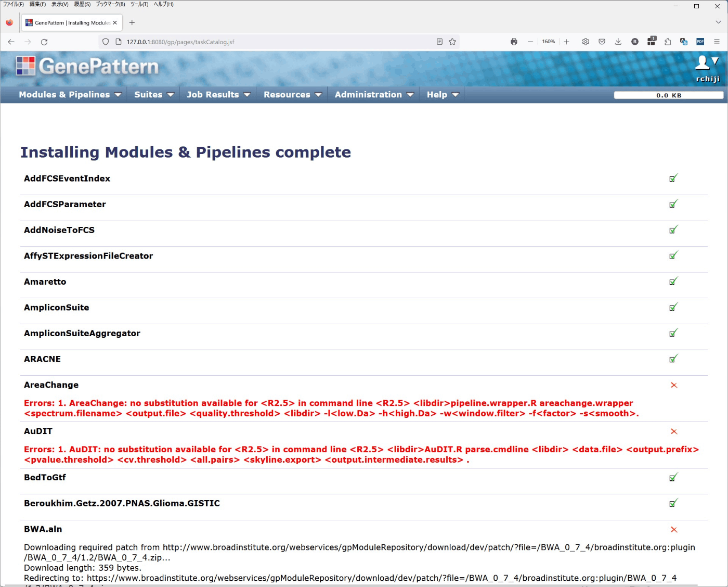Open the browser settings gear icon
This screenshot has width=728, height=587.
click(x=586, y=42)
